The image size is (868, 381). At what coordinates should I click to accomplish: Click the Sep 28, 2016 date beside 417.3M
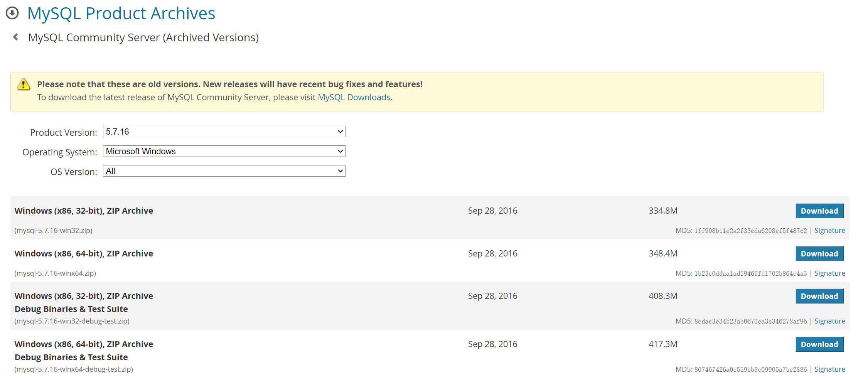click(x=492, y=344)
